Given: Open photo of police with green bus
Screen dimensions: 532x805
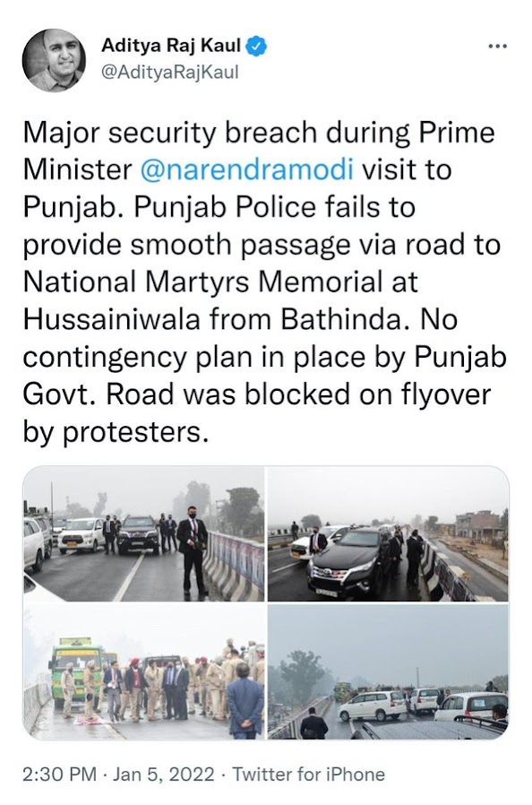Looking at the screenshot, I should coord(143,672).
